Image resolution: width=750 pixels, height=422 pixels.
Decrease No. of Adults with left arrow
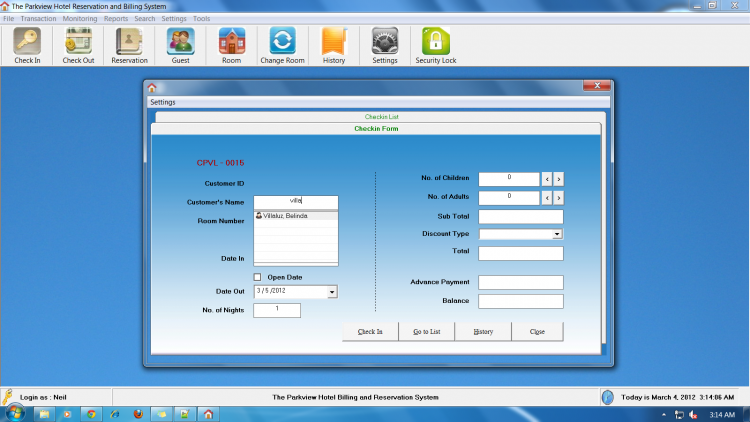(547, 198)
